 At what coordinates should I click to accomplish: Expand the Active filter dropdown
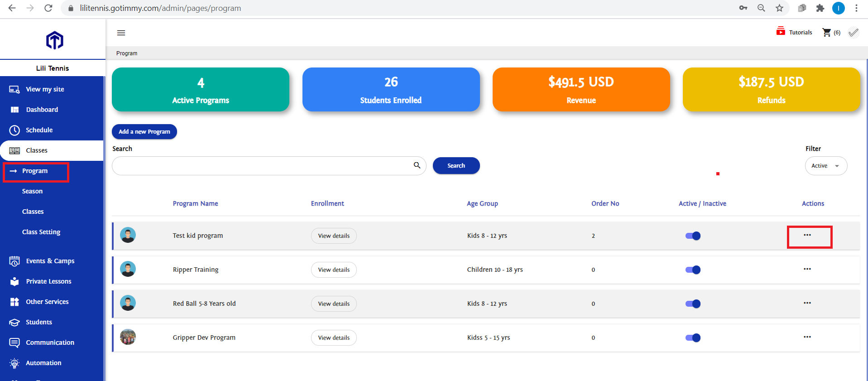click(x=826, y=166)
